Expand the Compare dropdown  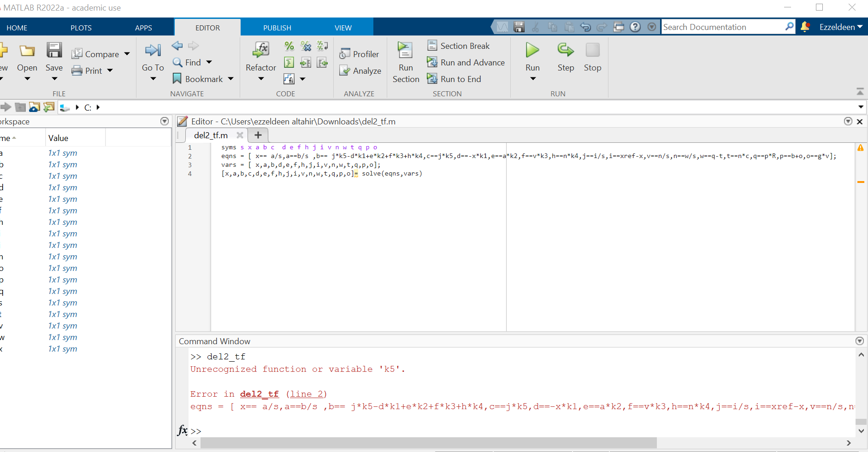[127, 53]
